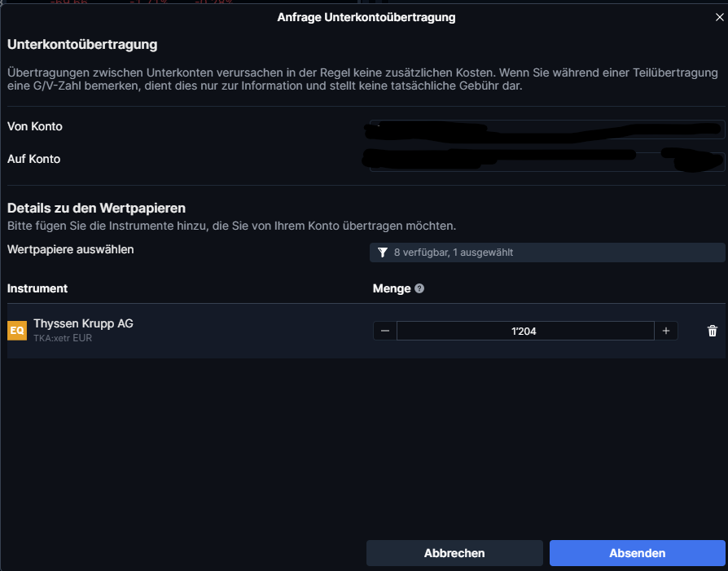Select the Thyssen Krupp AG instrument name
The width and height of the screenshot is (728, 571).
(x=83, y=323)
